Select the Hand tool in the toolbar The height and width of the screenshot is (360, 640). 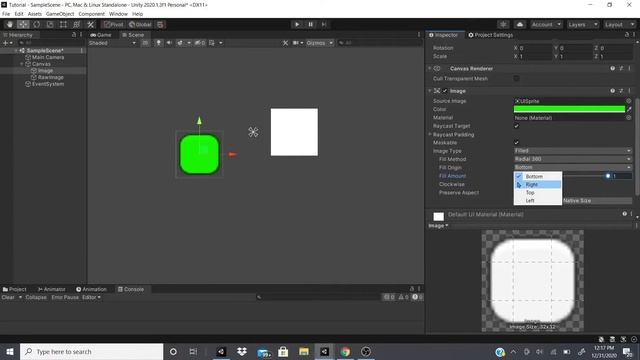pyautogui.click(x=10, y=24)
